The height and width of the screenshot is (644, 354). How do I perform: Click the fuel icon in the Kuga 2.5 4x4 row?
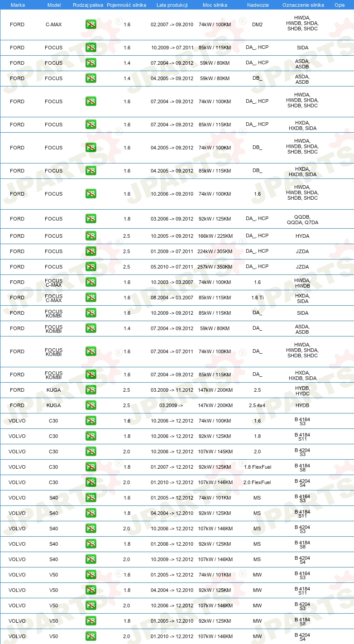(x=91, y=405)
